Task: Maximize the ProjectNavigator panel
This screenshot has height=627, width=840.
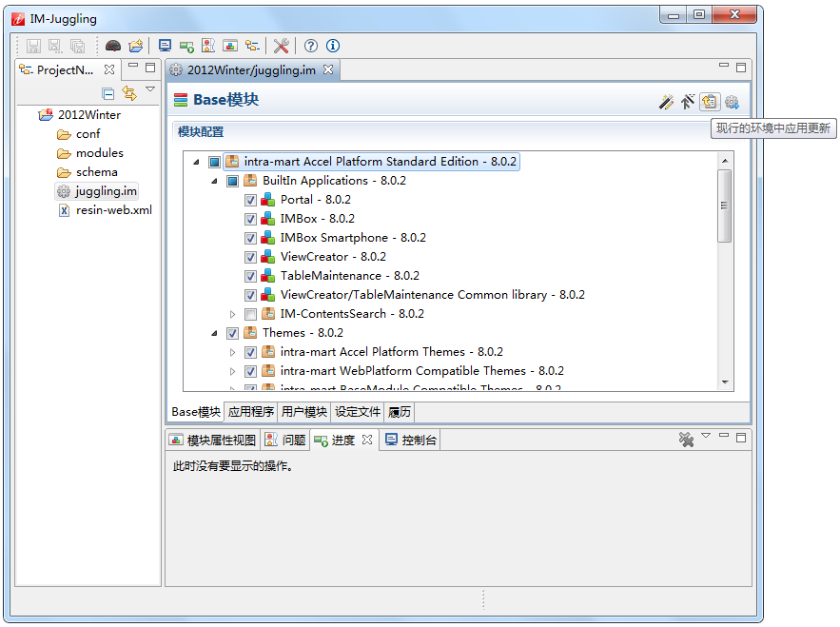Action: click(150, 68)
